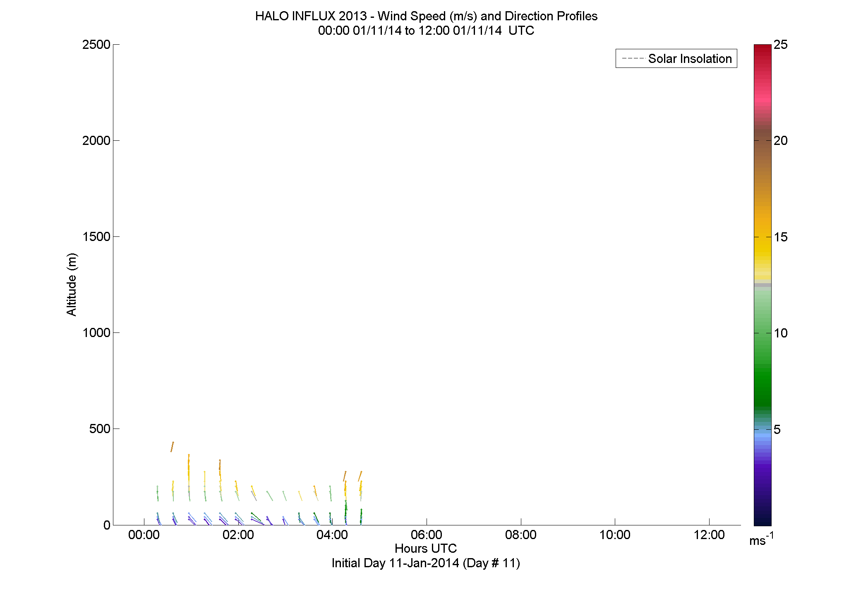Image resolution: width=868 pixels, height=590 pixels.
Task: Click the colorbar label 10
Action: [781, 333]
